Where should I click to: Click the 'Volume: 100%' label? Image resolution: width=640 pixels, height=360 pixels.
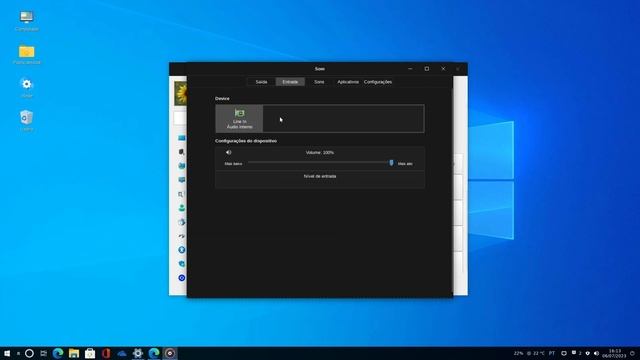(x=320, y=153)
